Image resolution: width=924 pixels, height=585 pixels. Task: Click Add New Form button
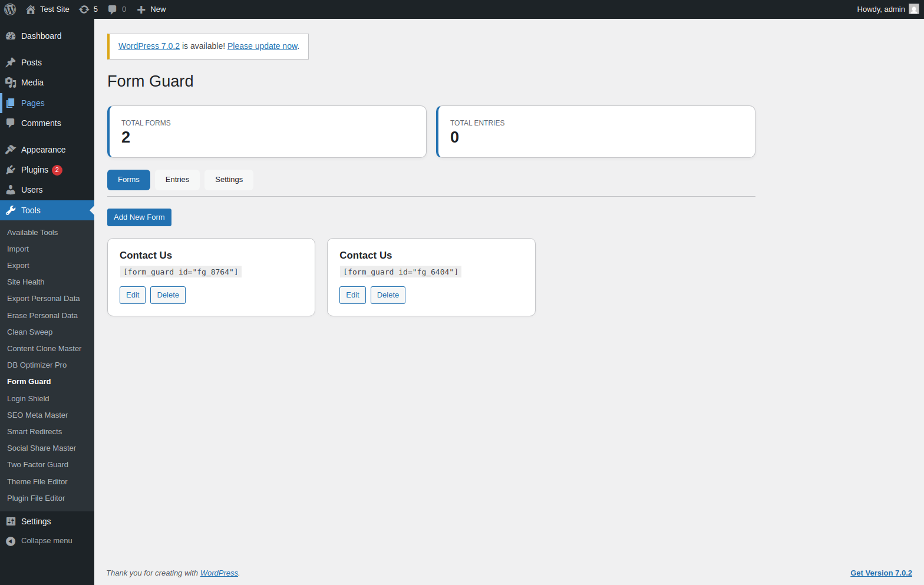139,217
